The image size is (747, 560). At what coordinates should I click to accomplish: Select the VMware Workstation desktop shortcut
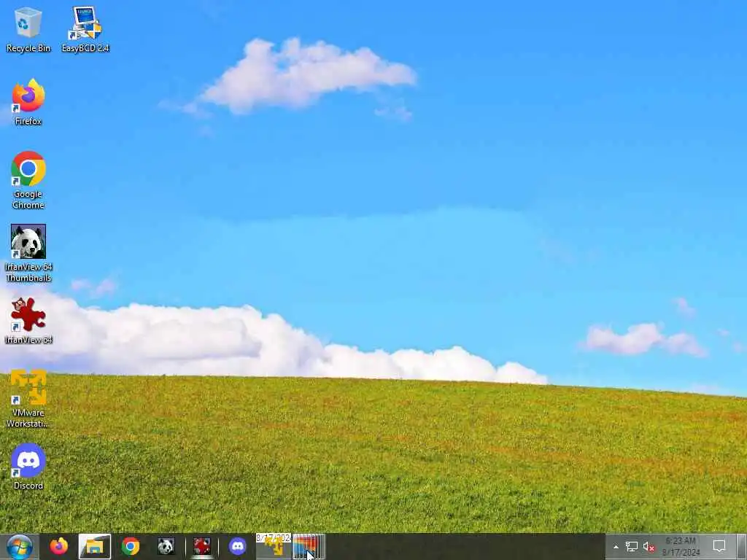(x=28, y=399)
